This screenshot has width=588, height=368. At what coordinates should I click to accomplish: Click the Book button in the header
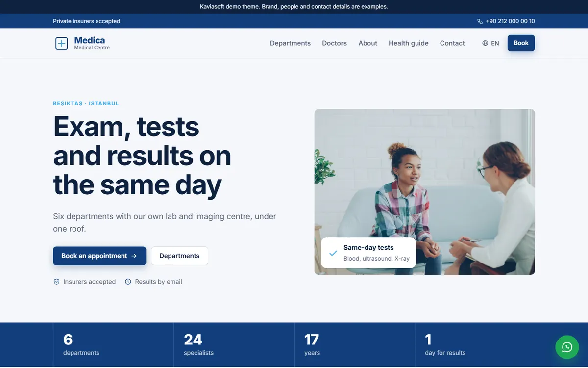coord(521,43)
